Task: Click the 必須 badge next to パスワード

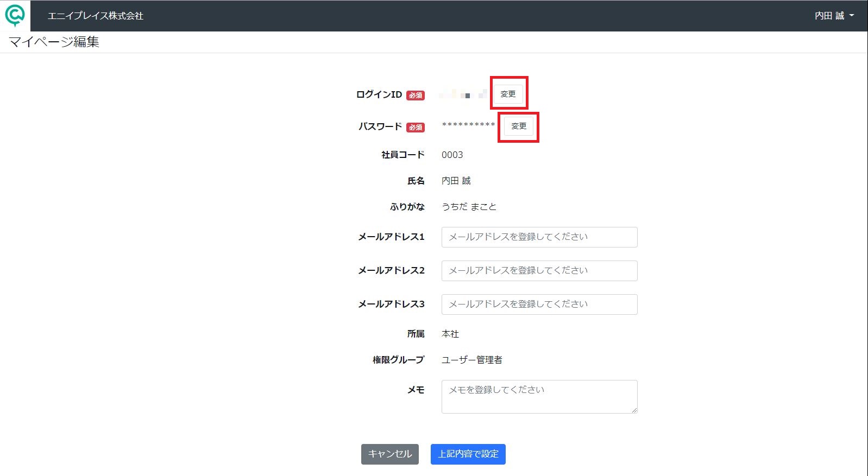Action: click(416, 127)
